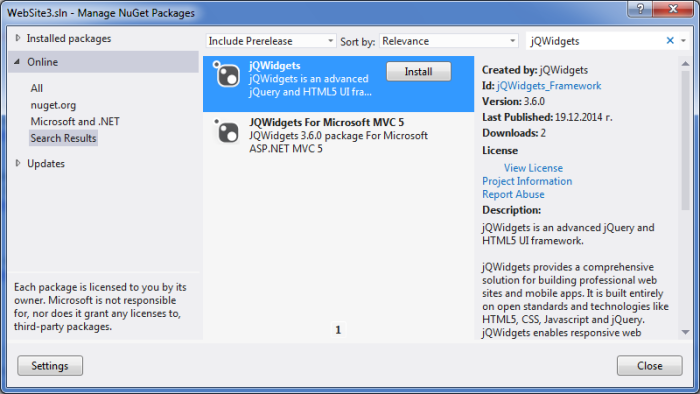The width and height of the screenshot is (700, 394).
Task: Open NuGet Settings
Action: 50,366
